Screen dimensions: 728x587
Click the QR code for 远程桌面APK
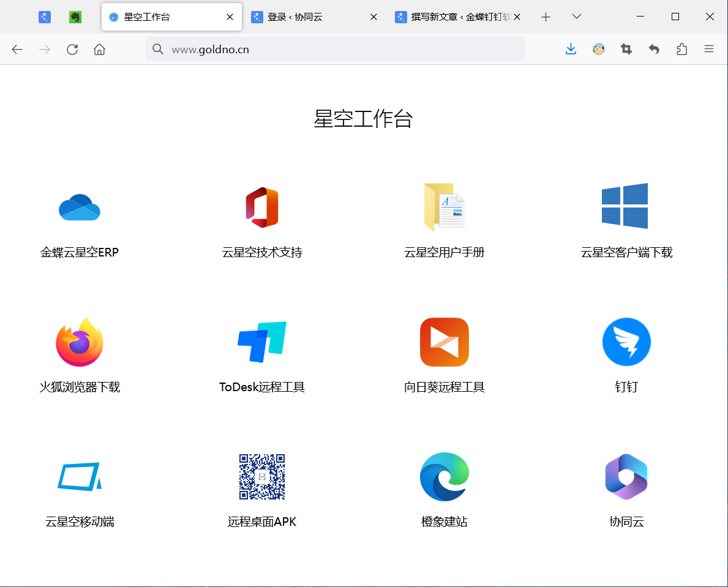click(x=262, y=477)
